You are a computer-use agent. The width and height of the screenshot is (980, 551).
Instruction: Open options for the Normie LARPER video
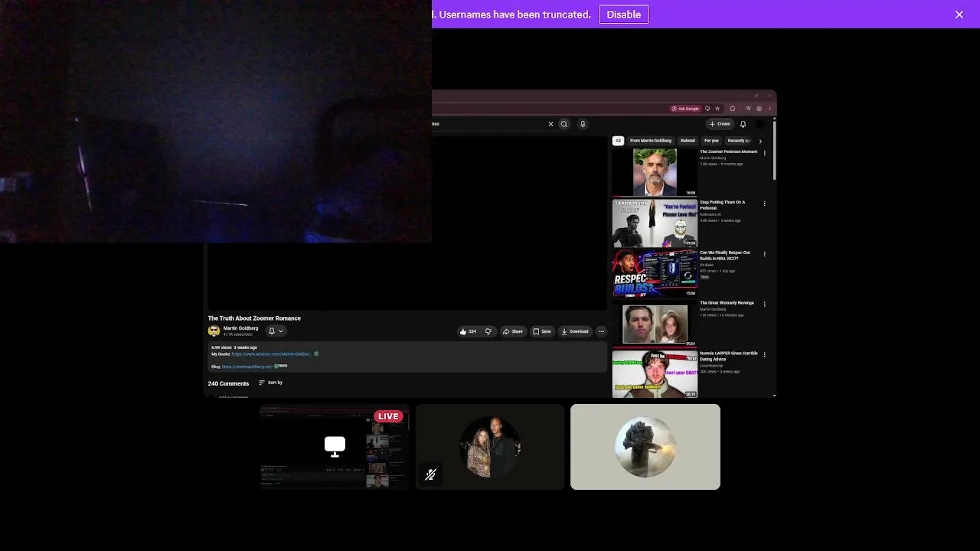click(764, 355)
